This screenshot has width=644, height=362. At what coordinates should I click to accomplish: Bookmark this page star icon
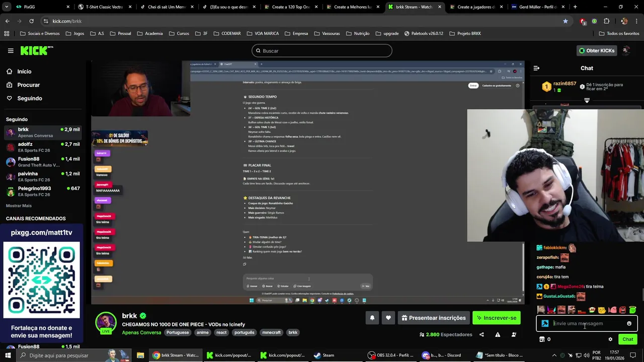pyautogui.click(x=566, y=21)
